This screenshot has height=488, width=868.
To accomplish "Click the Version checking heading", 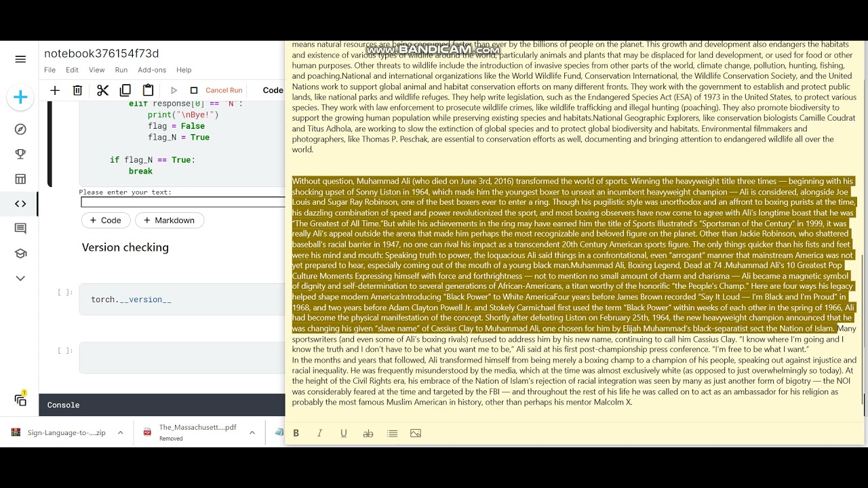I will coord(125,247).
